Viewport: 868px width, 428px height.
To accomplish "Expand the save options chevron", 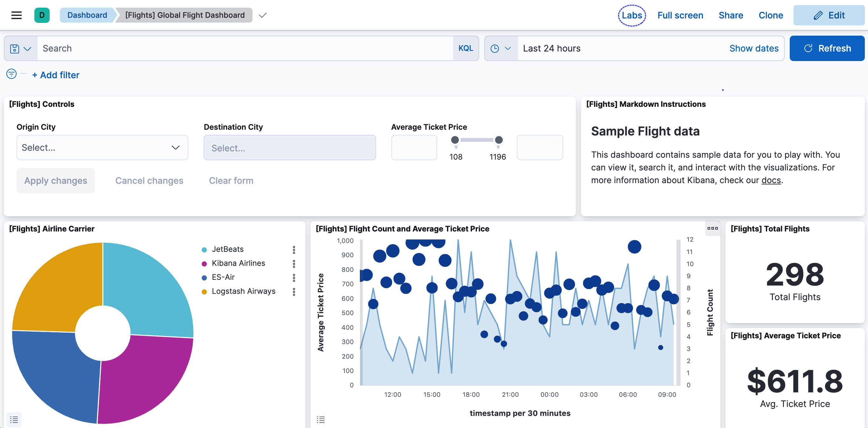I will (27, 48).
